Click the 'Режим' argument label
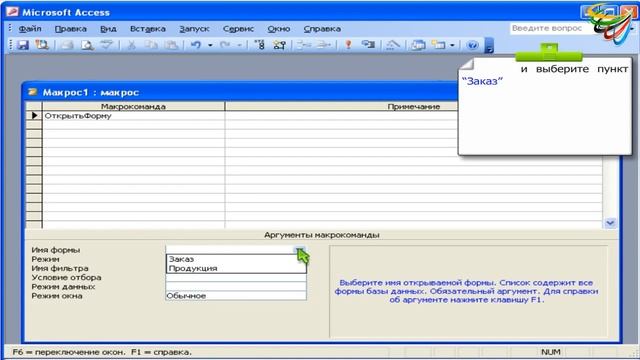This screenshot has width=640, height=360. tap(45, 259)
